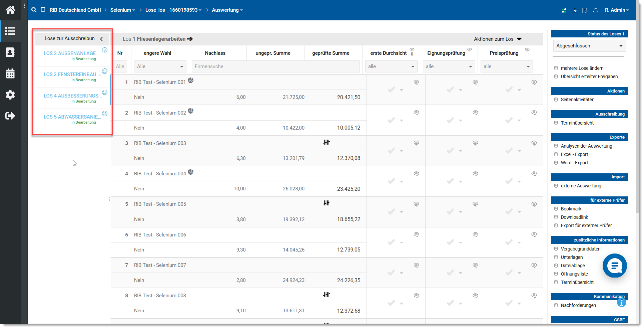Click mehrere Lose ändern

[582, 68]
